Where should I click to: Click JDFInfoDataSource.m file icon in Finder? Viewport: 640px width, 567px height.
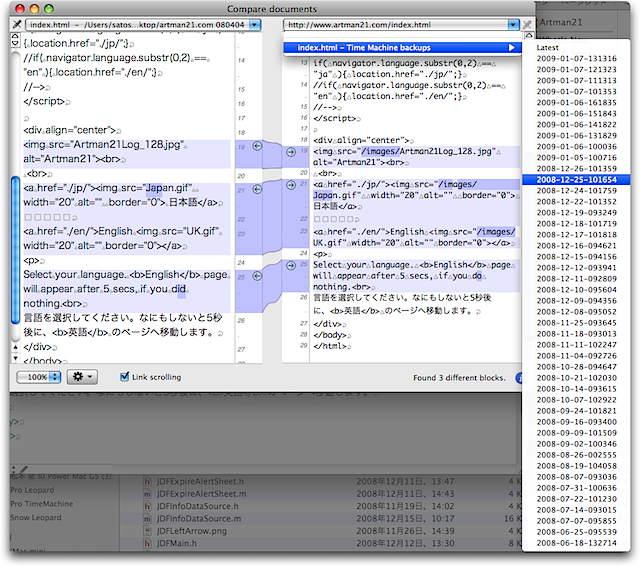click(147, 518)
